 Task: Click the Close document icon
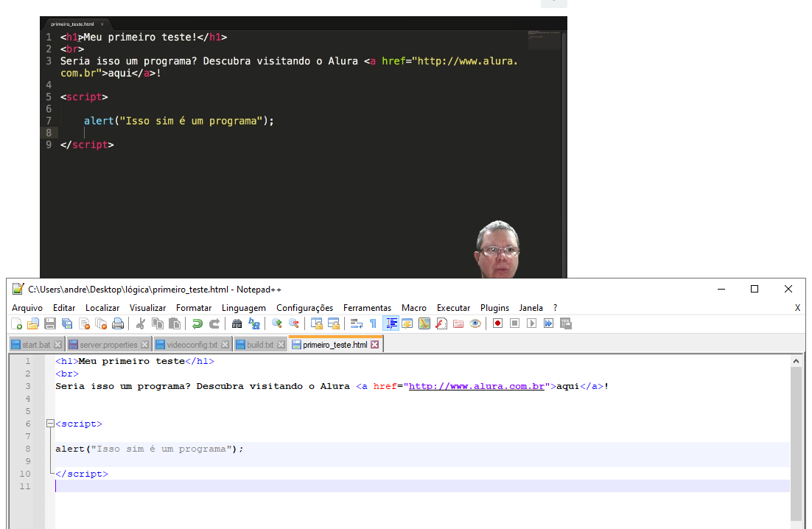point(85,323)
